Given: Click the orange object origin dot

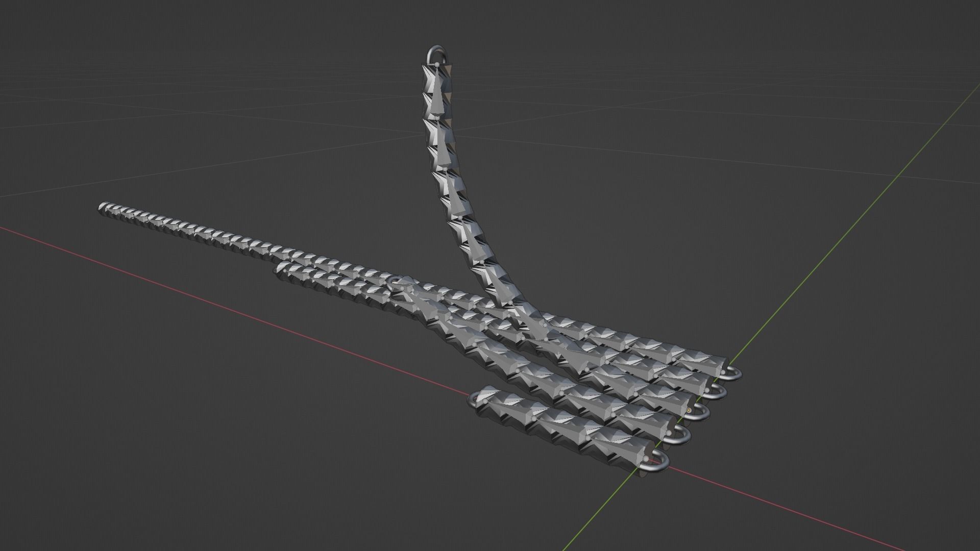Looking at the screenshot, I should [690, 409].
